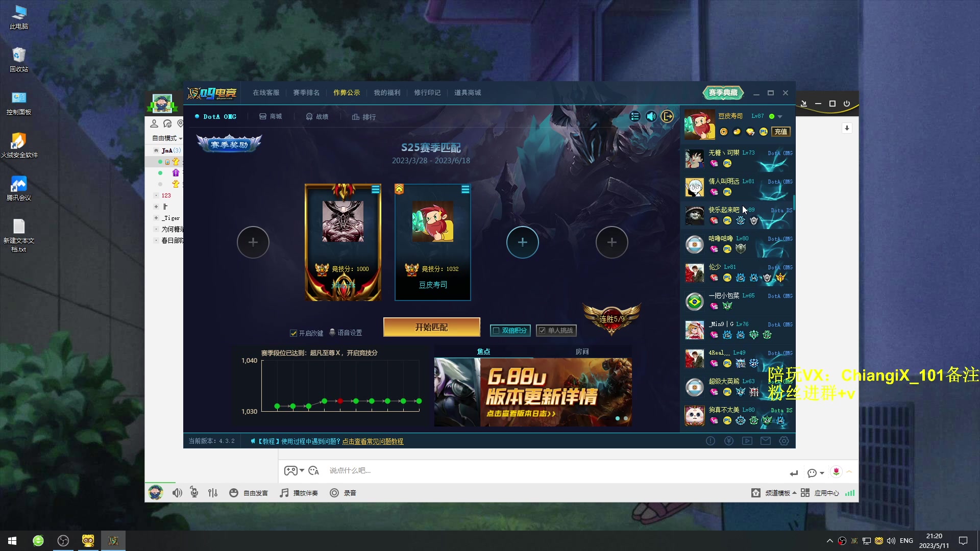The image size is (980, 551).
Task: Open 战绩 match record tab
Action: coord(317,117)
